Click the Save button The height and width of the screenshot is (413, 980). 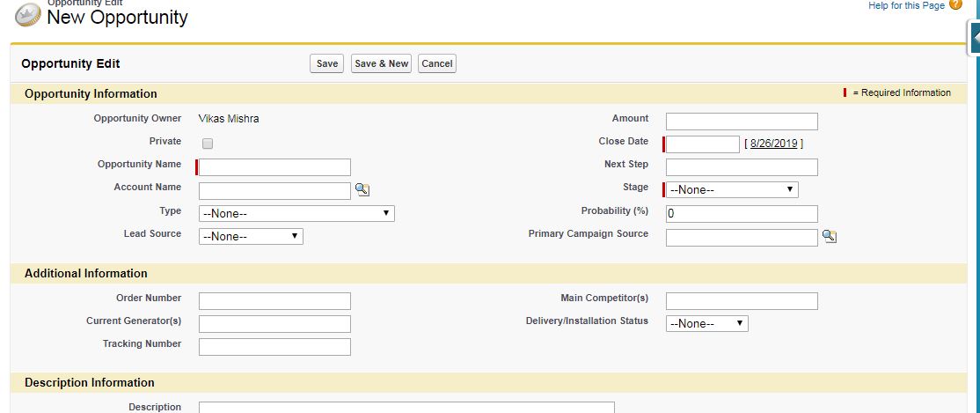tap(327, 63)
